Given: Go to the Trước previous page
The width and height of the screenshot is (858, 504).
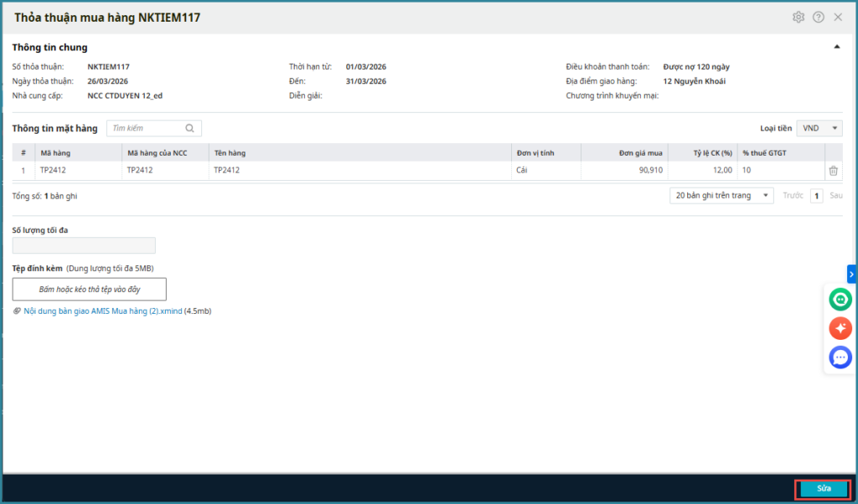Looking at the screenshot, I should [x=793, y=196].
